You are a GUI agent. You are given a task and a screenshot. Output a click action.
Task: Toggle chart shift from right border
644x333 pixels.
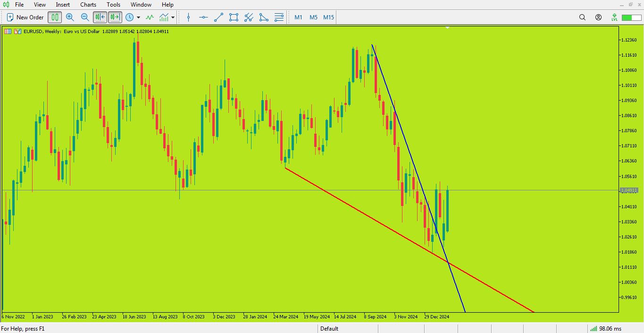pos(115,17)
